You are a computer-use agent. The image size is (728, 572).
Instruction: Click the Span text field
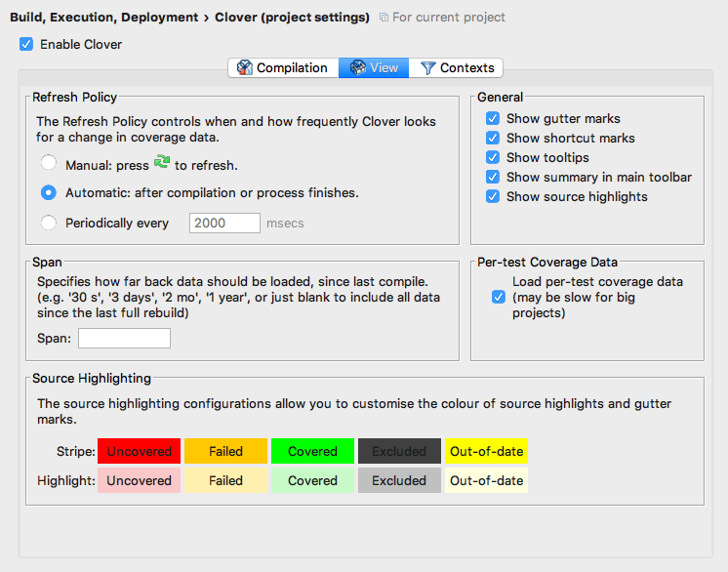[x=124, y=338]
